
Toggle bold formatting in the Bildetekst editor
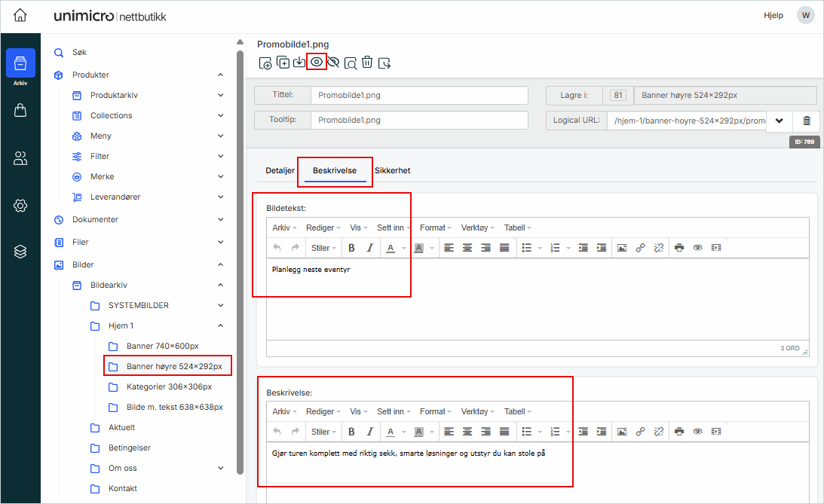[x=351, y=248]
